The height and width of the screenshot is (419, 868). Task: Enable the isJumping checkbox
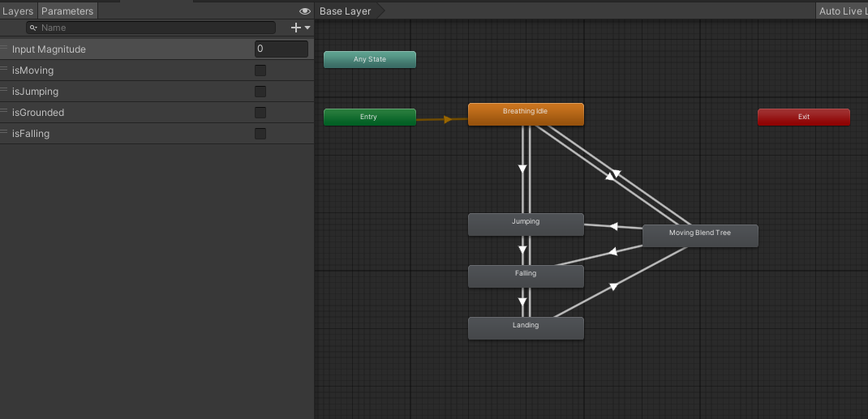pyautogui.click(x=260, y=92)
